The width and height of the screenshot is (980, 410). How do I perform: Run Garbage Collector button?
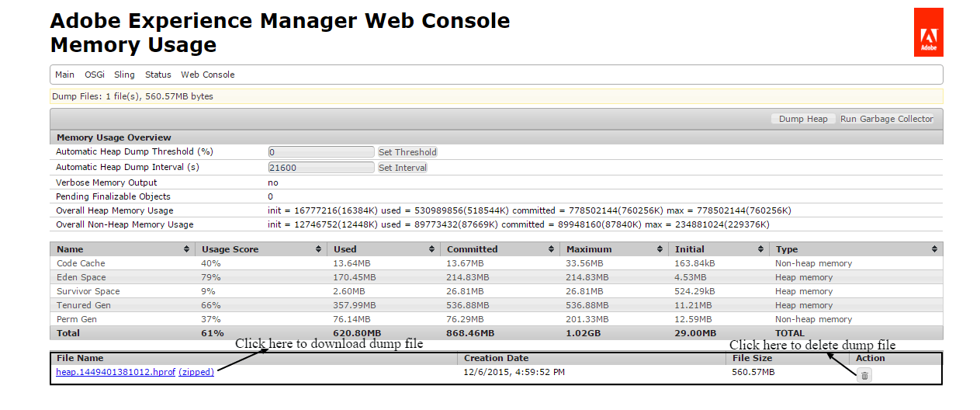(887, 119)
